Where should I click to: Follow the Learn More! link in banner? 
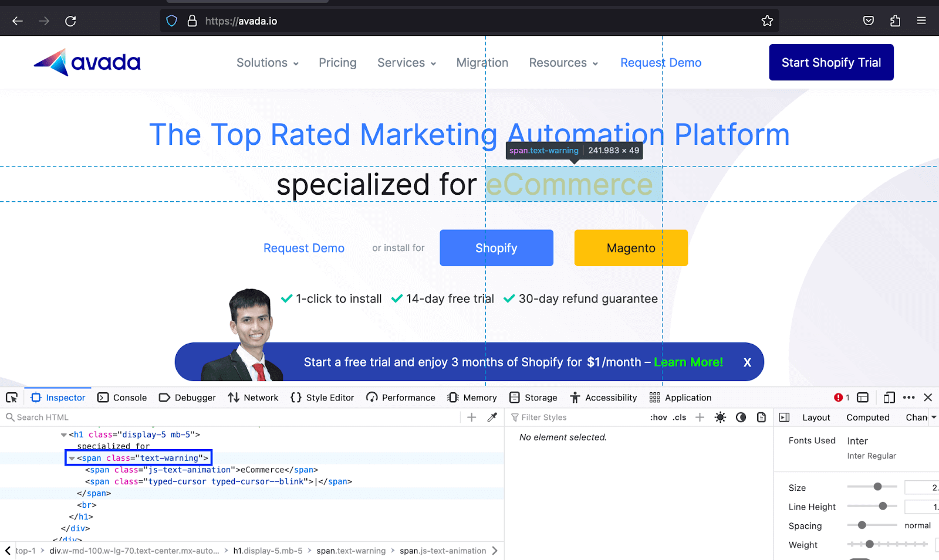pos(688,362)
